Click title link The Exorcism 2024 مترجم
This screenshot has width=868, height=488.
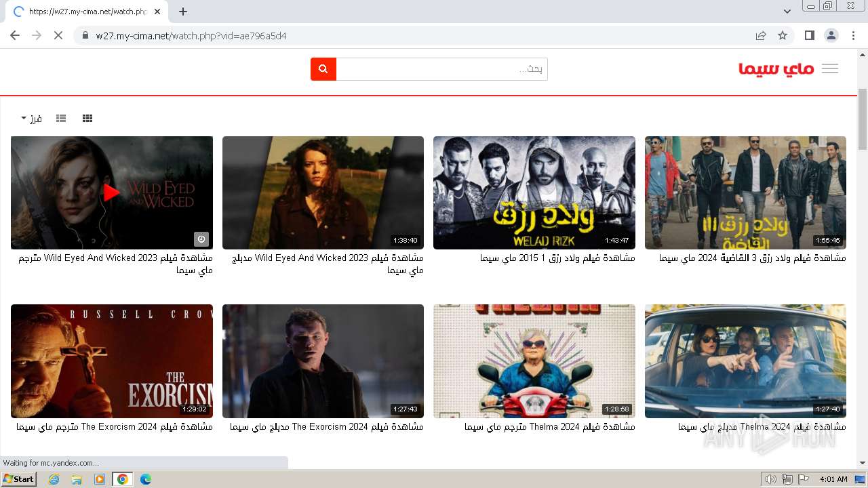[115, 427]
